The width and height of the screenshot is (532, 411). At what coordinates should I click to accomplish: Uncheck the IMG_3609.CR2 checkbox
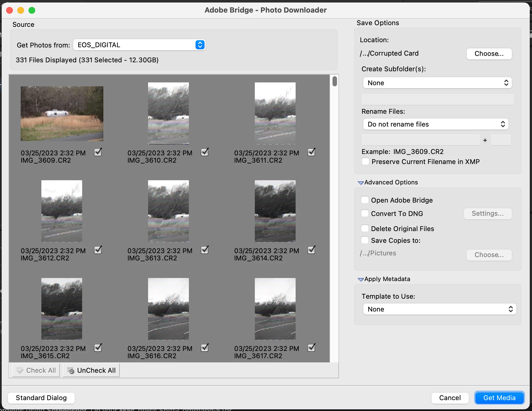pos(98,152)
